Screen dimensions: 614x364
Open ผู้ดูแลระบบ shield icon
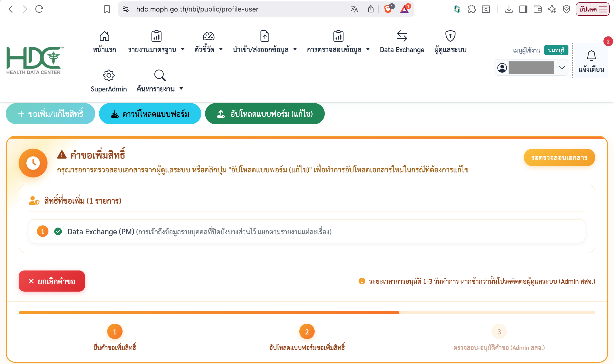pos(450,36)
